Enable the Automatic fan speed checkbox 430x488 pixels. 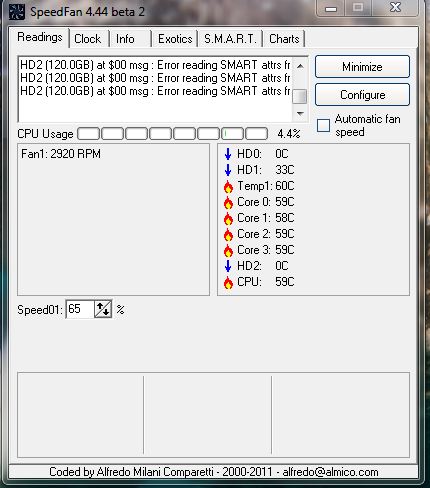323,126
